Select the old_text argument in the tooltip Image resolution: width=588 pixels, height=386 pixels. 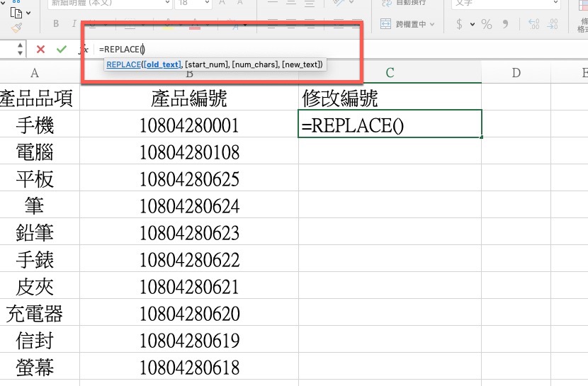(162, 64)
